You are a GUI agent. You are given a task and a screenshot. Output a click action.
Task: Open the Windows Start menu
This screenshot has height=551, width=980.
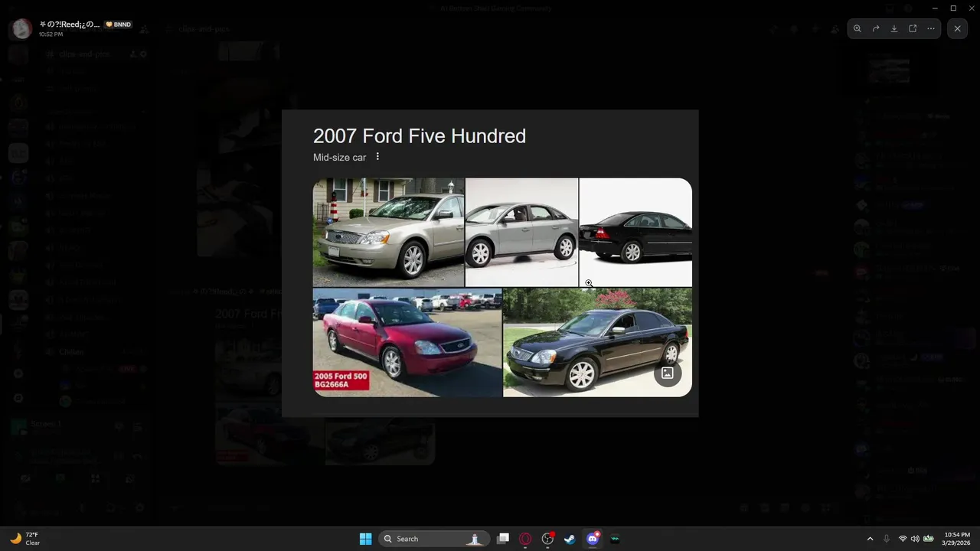click(366, 539)
